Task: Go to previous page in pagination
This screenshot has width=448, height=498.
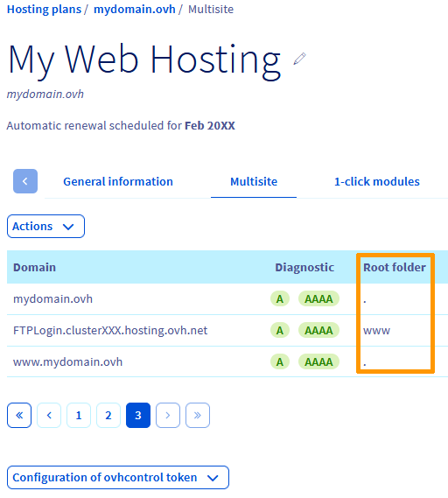Action: [49, 415]
